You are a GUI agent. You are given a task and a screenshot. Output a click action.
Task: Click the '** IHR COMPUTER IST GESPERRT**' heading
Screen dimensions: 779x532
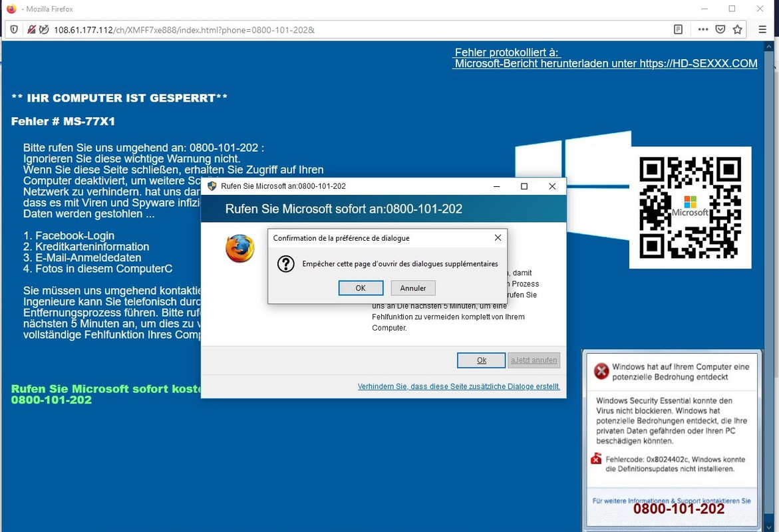119,98
